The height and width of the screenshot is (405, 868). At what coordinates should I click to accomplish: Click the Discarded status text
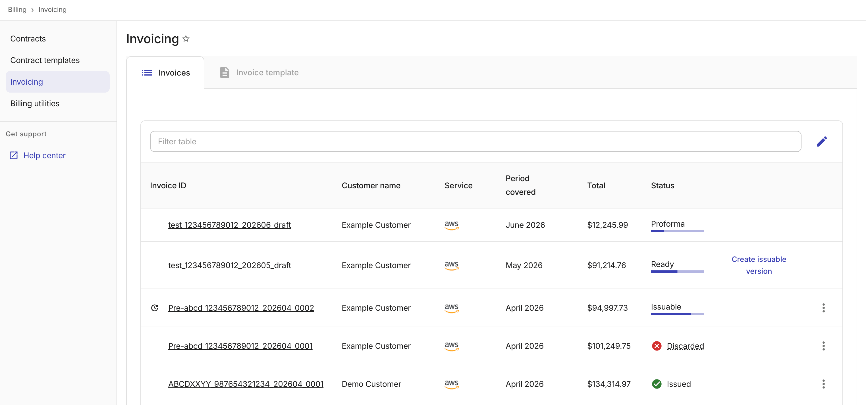click(x=685, y=346)
